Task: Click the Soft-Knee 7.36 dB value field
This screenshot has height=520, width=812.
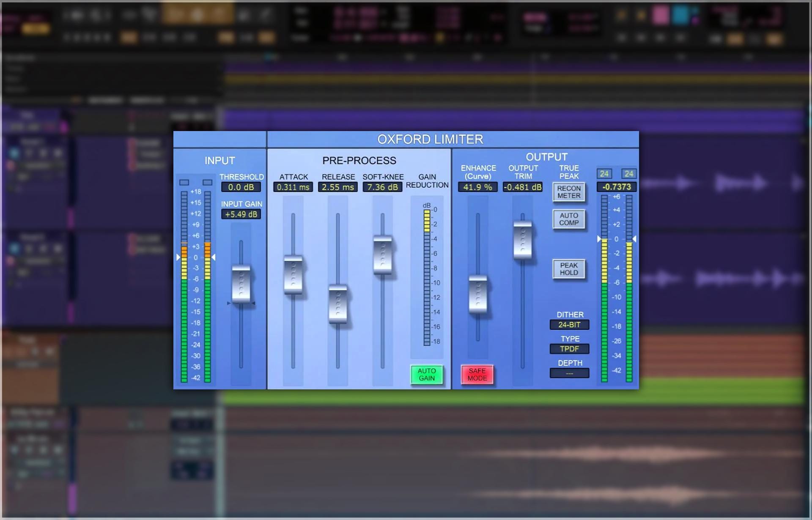Action: 382,187
